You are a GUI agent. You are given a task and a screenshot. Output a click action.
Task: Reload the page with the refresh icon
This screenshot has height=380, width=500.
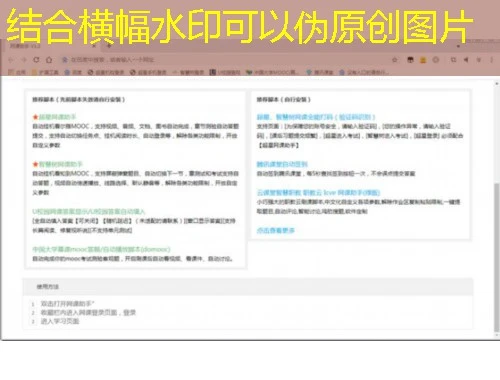point(36,60)
